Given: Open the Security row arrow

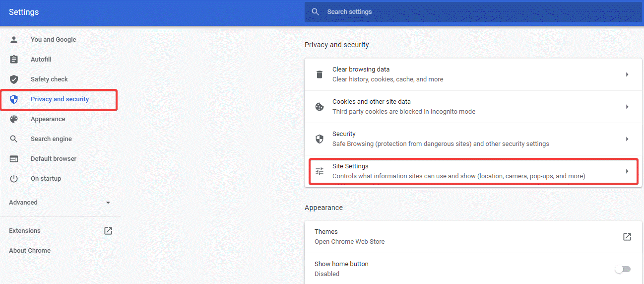Looking at the screenshot, I should [627, 139].
